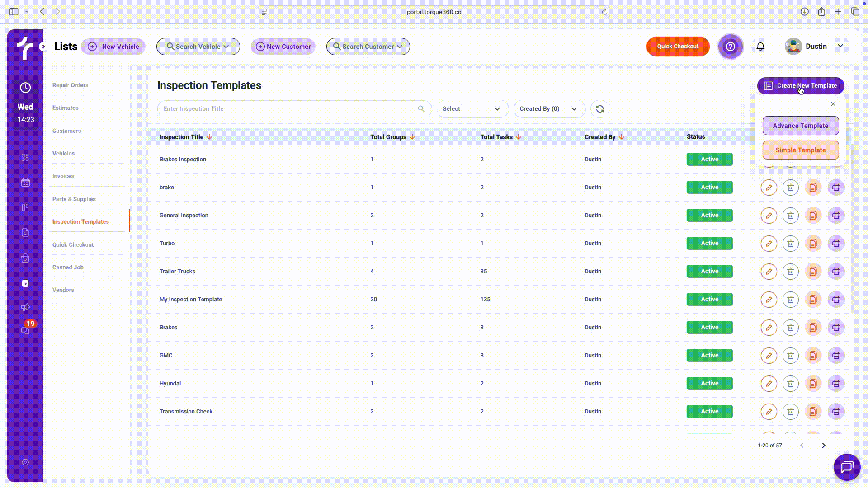Expand the Search Vehicle dropdown
Screen dimensions: 868x488
(198, 47)
